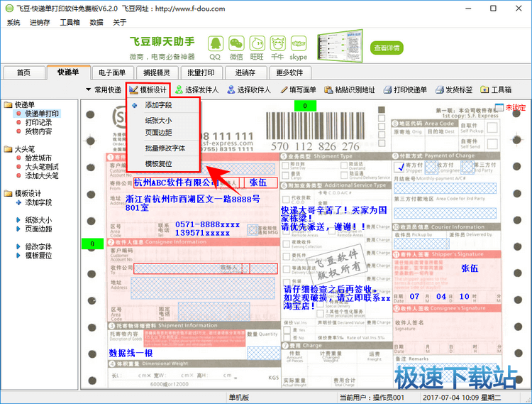532x404 pixels.
Task: Open the 千牛 chat helper icon
Action: click(x=277, y=44)
